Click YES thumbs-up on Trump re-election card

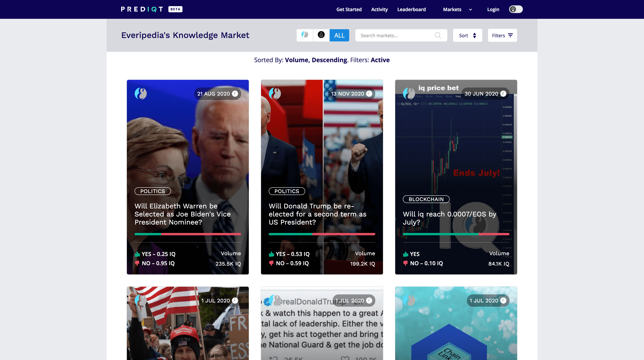(271, 254)
